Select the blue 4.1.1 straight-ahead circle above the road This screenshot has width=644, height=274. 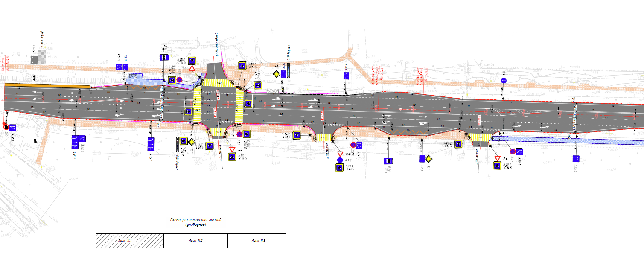(x=504, y=80)
